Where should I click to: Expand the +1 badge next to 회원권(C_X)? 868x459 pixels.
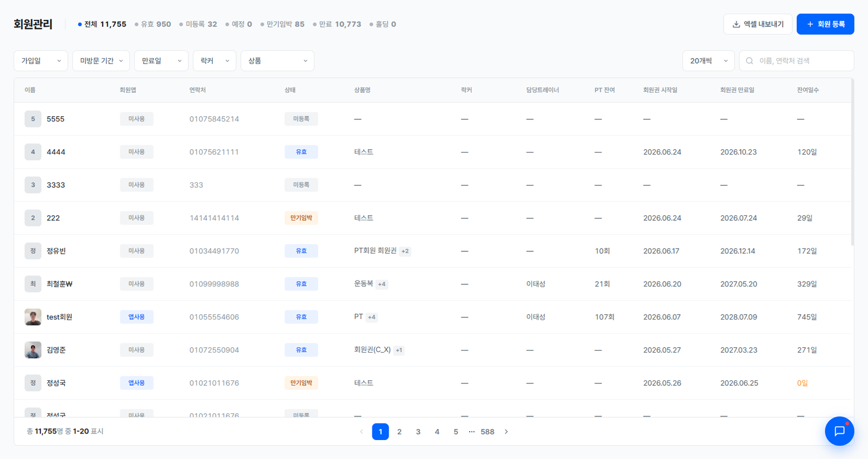pyautogui.click(x=399, y=350)
